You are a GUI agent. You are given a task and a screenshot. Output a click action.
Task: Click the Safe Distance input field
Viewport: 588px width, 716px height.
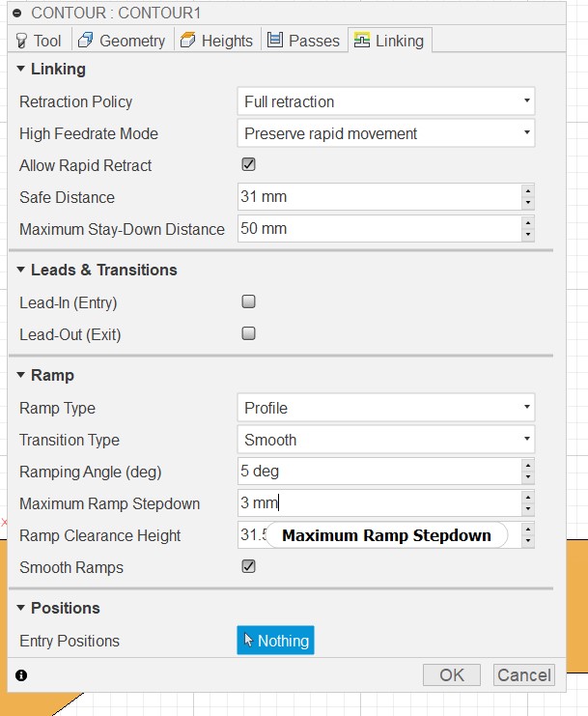[378, 197]
